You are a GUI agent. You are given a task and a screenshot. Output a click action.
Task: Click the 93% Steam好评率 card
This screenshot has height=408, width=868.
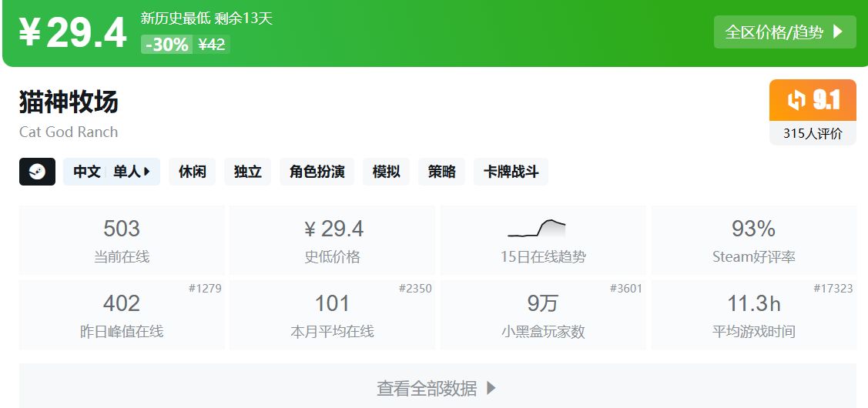tap(753, 240)
